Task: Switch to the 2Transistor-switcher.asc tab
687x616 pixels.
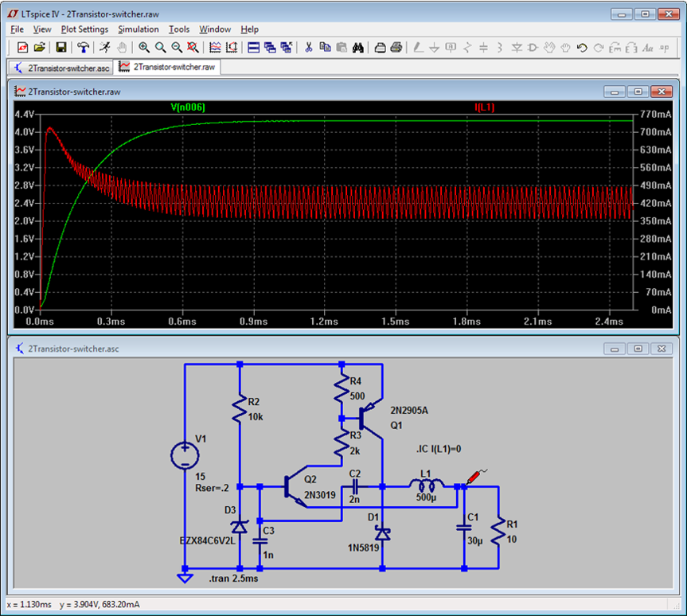Action: [x=61, y=68]
